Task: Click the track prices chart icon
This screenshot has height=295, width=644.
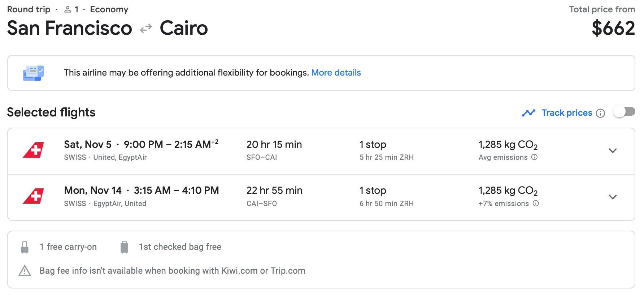Action: pos(528,113)
